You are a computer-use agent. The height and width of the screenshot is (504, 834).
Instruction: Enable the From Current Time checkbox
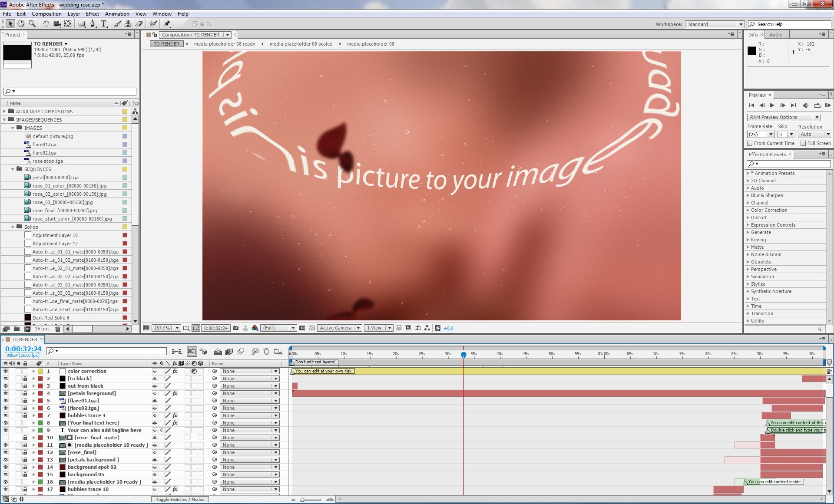pyautogui.click(x=750, y=143)
